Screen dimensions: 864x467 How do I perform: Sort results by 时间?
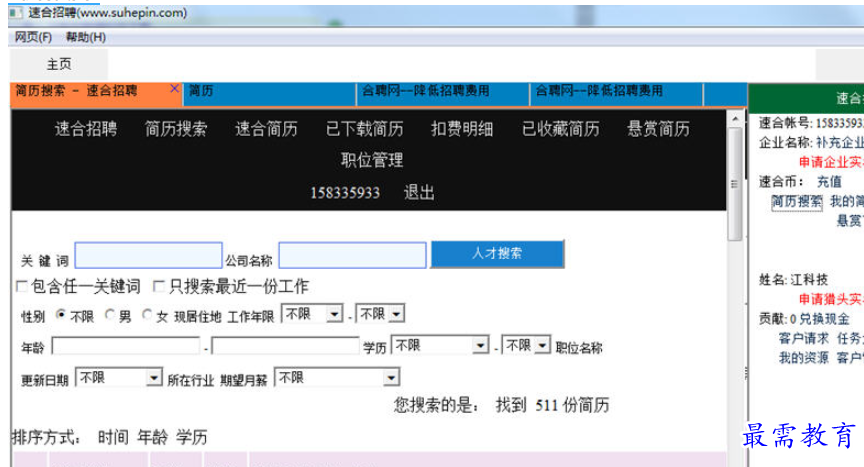click(113, 438)
